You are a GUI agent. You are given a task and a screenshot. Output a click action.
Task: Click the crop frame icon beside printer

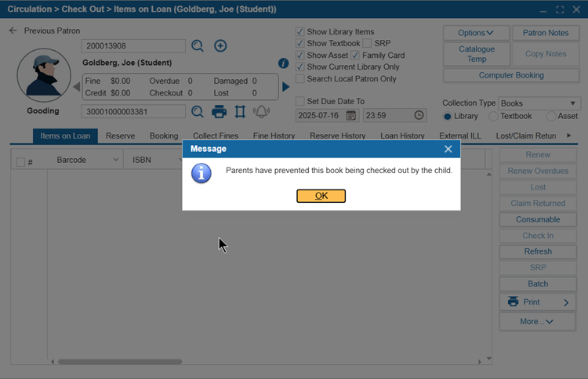pos(240,112)
